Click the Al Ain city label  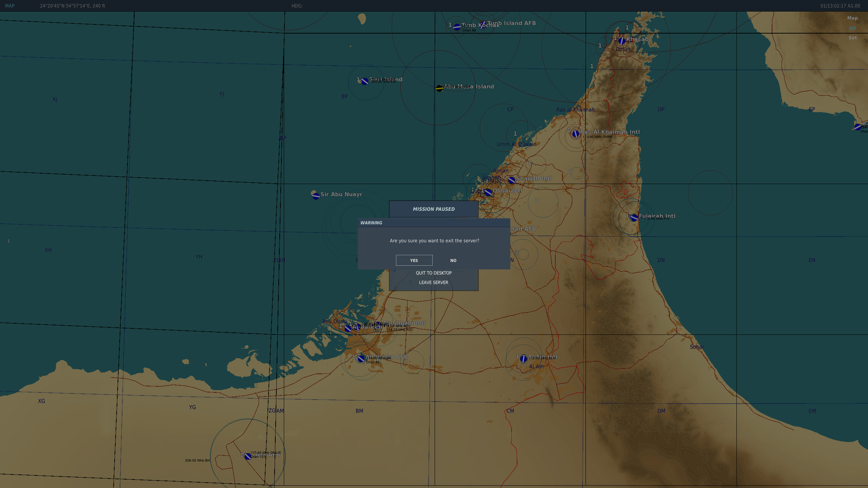[536, 366]
